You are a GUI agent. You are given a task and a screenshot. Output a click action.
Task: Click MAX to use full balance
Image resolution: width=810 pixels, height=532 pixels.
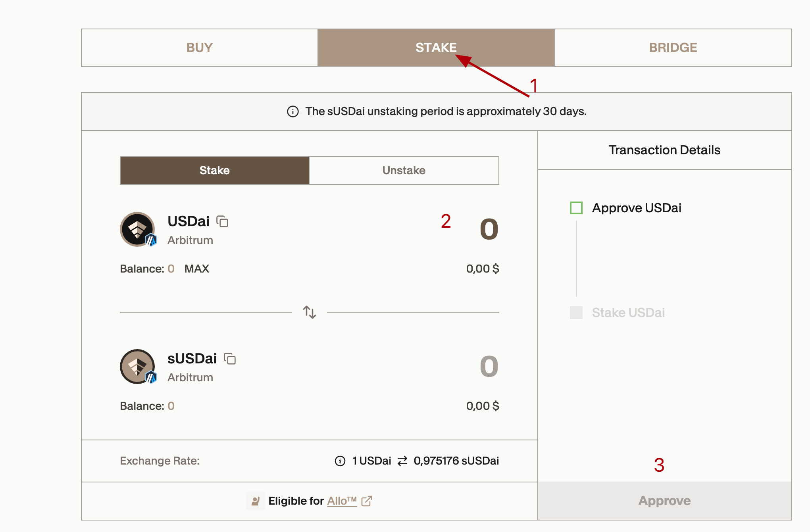[x=197, y=269]
